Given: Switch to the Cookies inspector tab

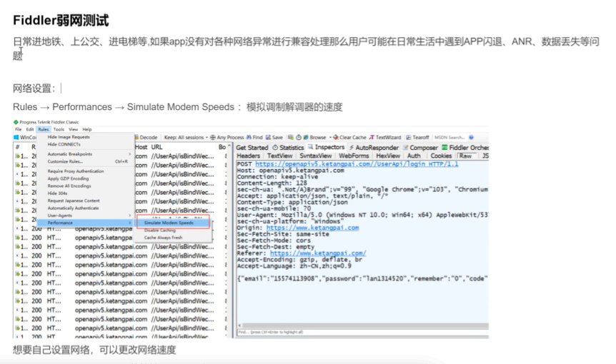Looking at the screenshot, I should pos(441,156).
